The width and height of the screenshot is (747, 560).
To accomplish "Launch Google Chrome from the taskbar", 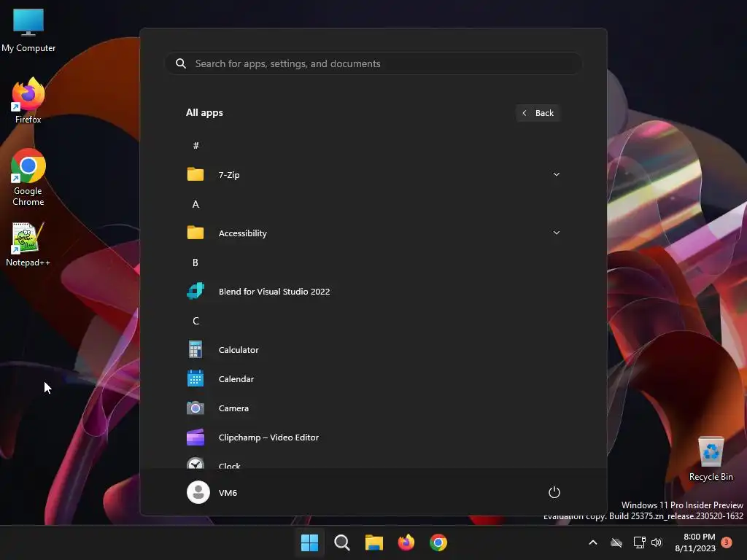I will (438, 542).
